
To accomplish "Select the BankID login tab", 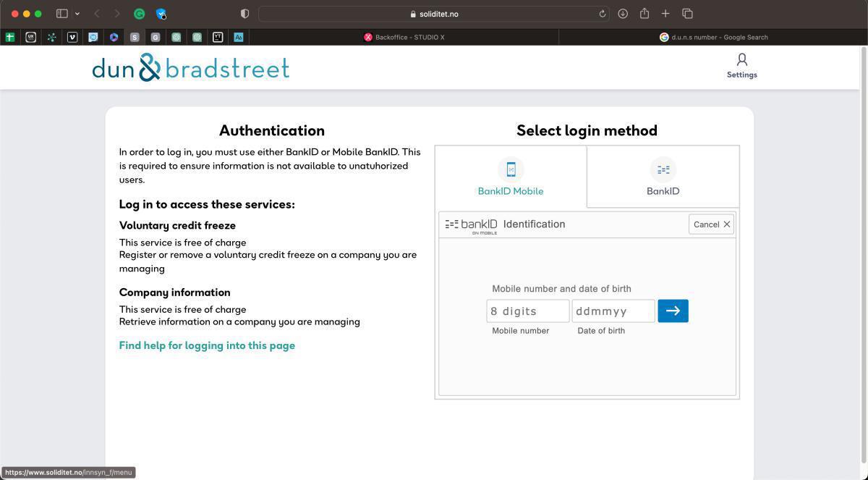I will pyautogui.click(x=663, y=177).
